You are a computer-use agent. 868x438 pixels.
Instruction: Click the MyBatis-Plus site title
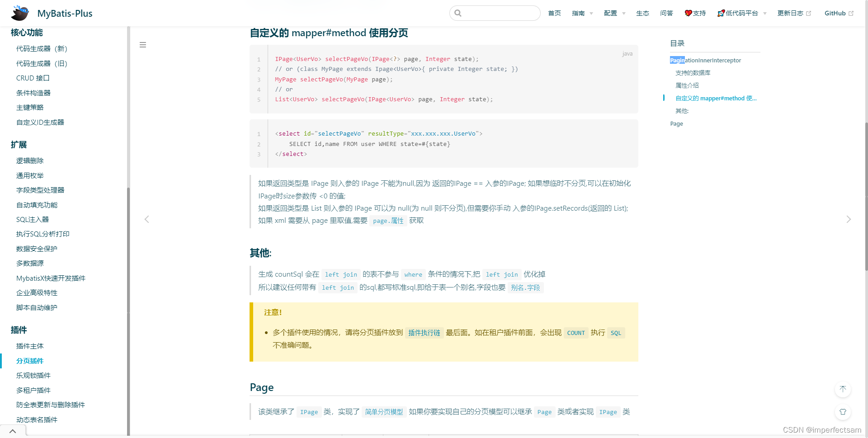tap(65, 14)
